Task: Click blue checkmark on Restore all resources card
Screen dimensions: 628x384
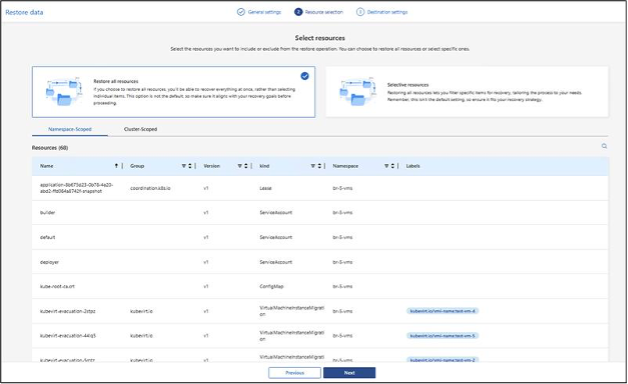Action: (305, 76)
